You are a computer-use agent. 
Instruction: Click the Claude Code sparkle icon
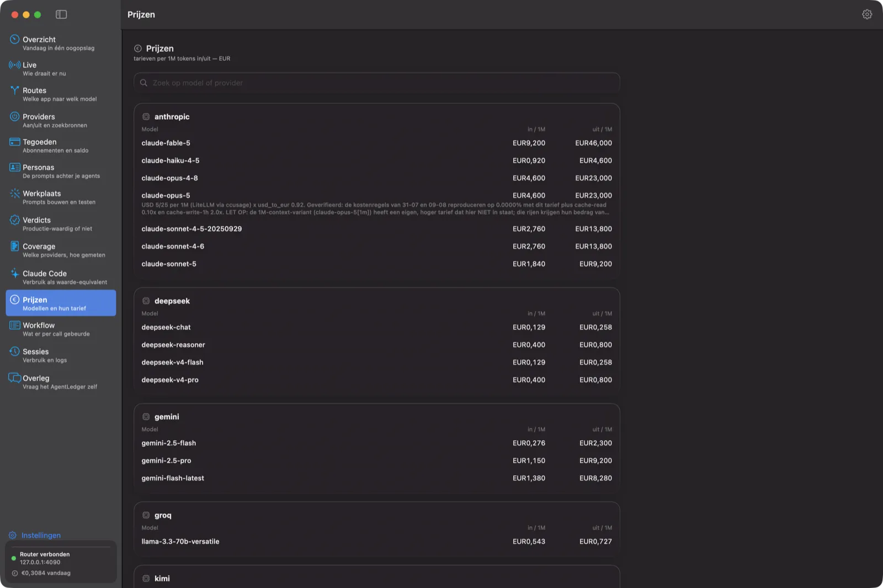click(x=14, y=273)
